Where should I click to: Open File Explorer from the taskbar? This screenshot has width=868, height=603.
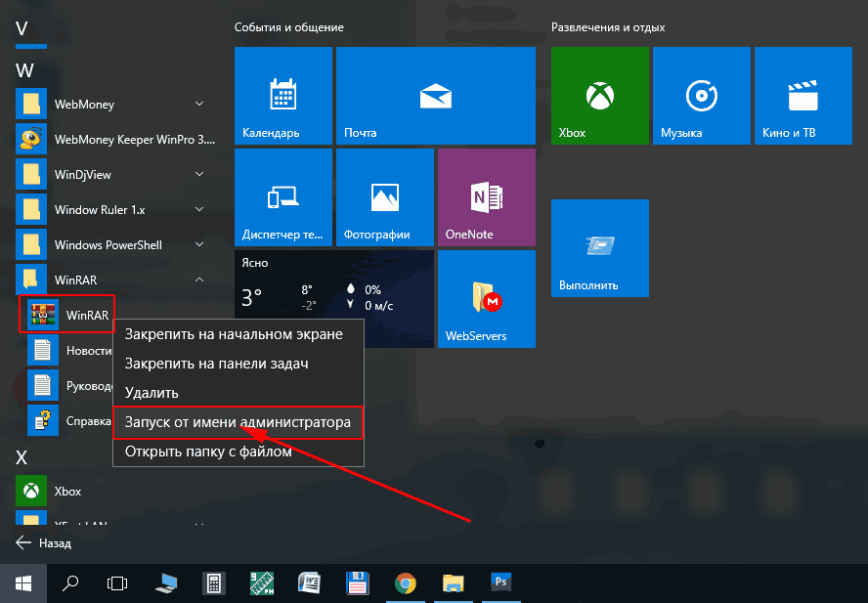tap(453, 583)
